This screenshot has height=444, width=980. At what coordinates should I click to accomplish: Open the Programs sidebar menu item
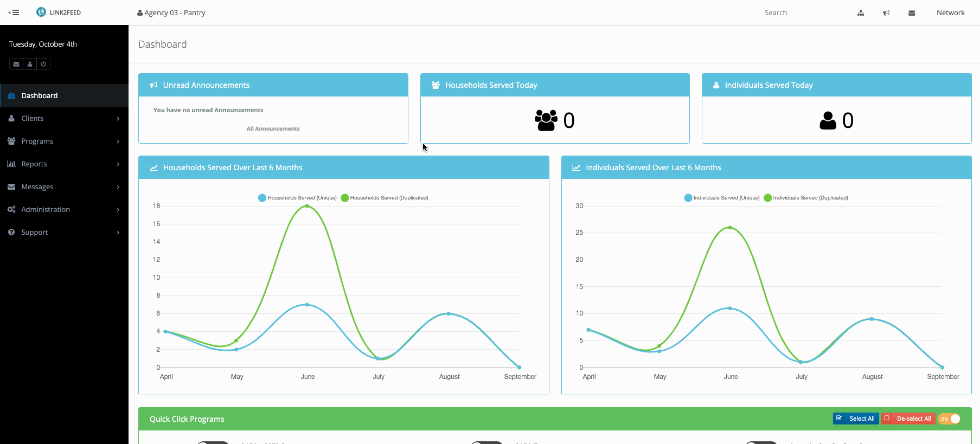click(x=37, y=141)
